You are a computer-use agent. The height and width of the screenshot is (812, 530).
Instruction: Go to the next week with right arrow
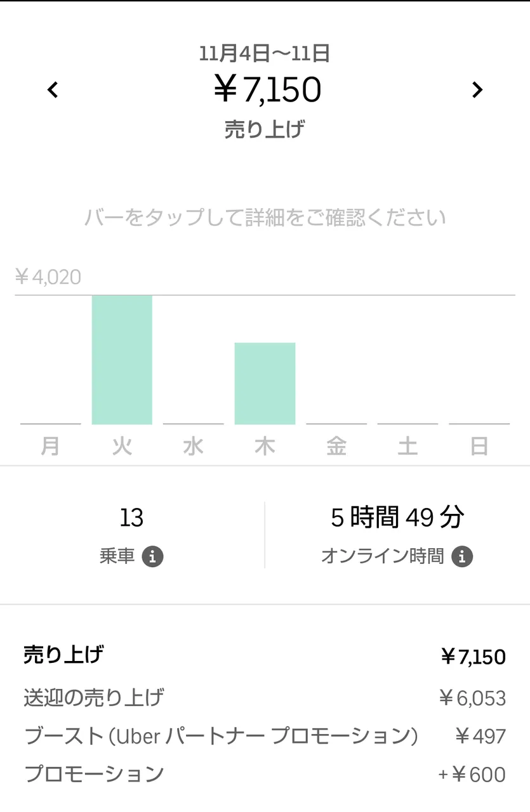point(477,90)
